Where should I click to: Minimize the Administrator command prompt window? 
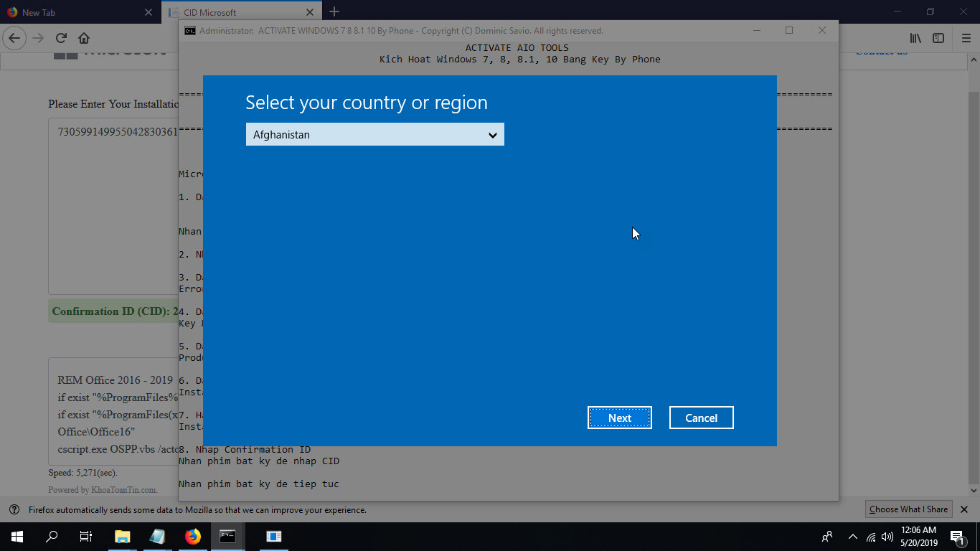[756, 30]
